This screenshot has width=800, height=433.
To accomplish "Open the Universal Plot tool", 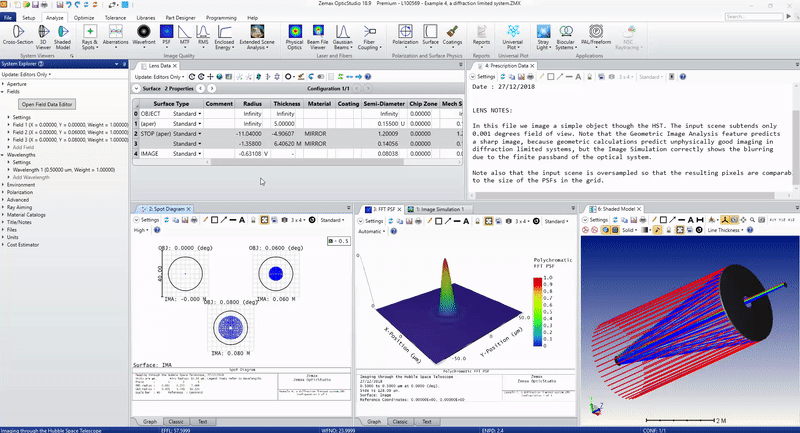I will pos(513,37).
